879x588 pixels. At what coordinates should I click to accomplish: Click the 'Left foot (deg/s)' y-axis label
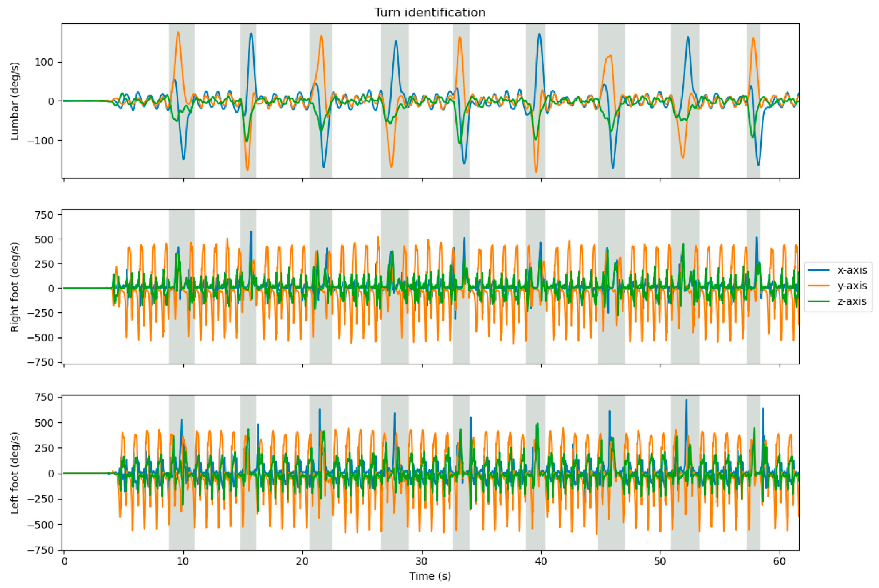tap(15, 473)
